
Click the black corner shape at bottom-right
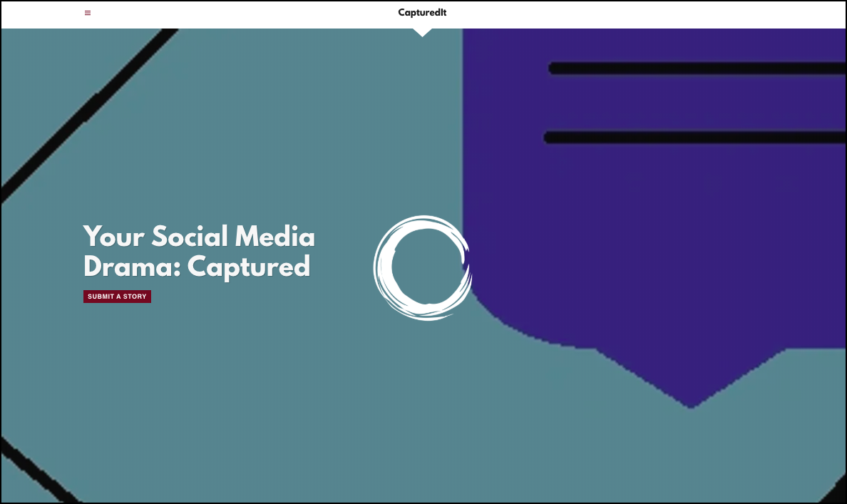(x=840, y=493)
